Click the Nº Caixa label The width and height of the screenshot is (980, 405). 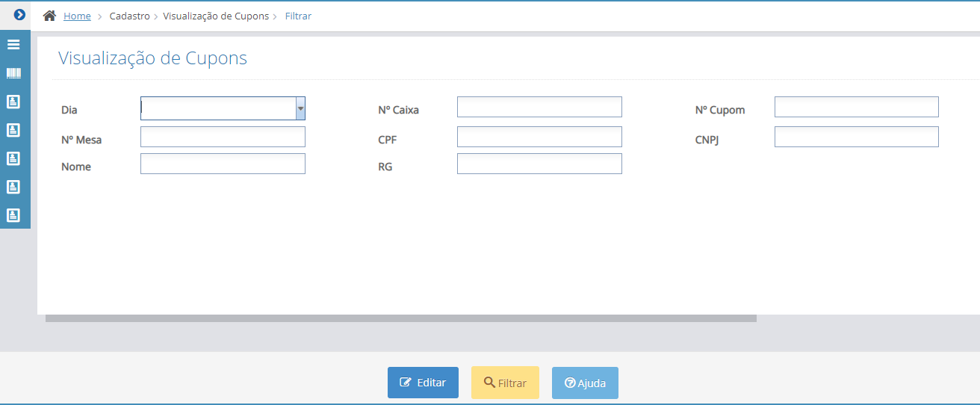[399, 110]
